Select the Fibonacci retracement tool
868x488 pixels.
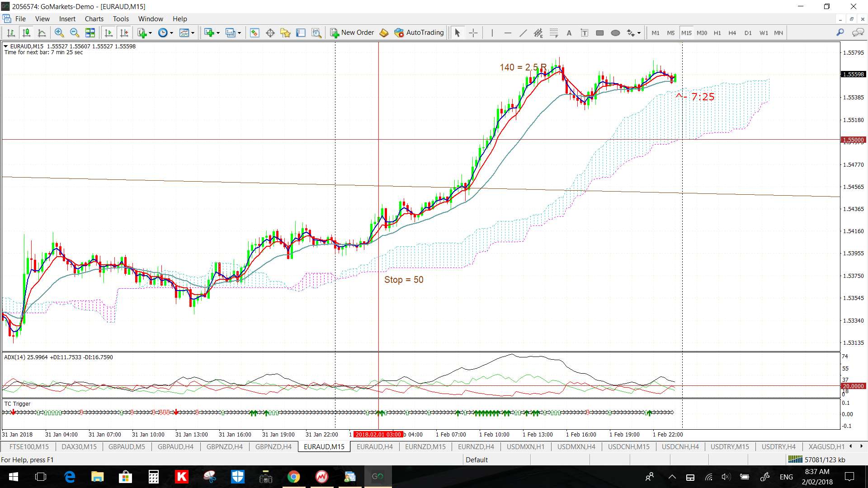point(554,33)
